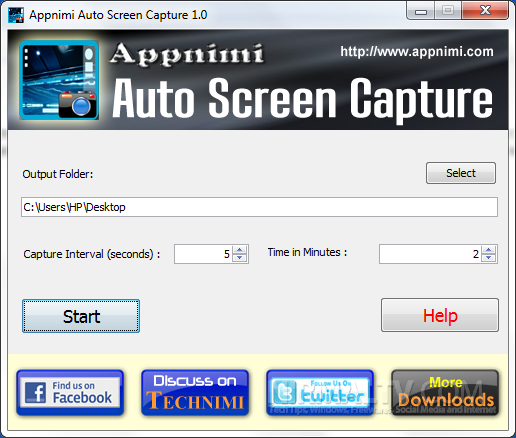The image size is (516, 438).
Task: Increase time in minutes with up arrow
Action: (489, 250)
